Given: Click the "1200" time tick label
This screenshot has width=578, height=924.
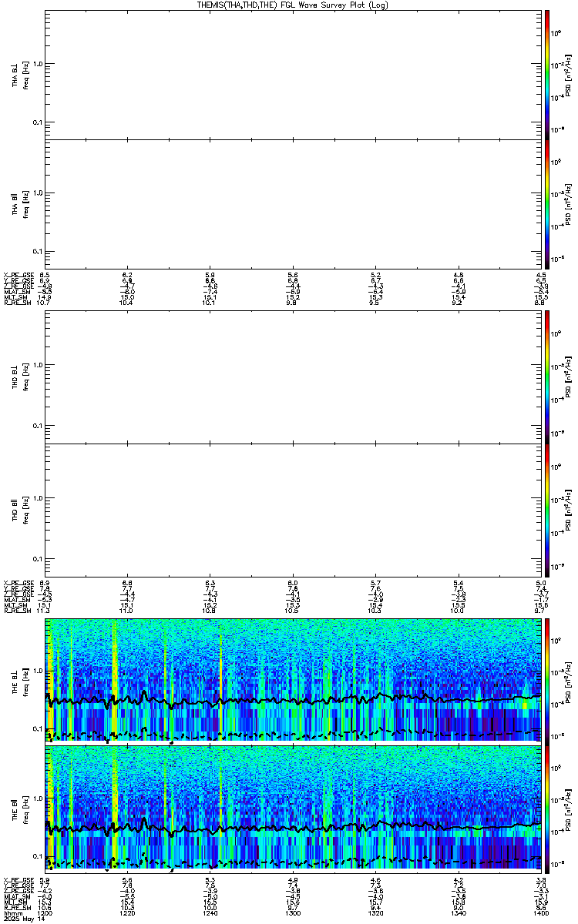Looking at the screenshot, I should pyautogui.click(x=45, y=913).
